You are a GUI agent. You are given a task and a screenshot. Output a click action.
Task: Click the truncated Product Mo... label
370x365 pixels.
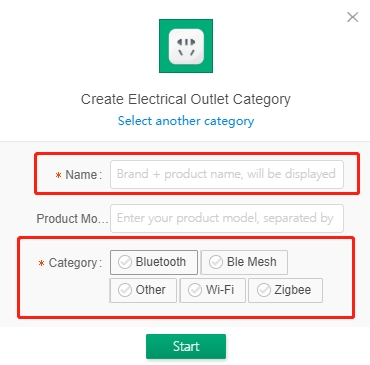72,219
